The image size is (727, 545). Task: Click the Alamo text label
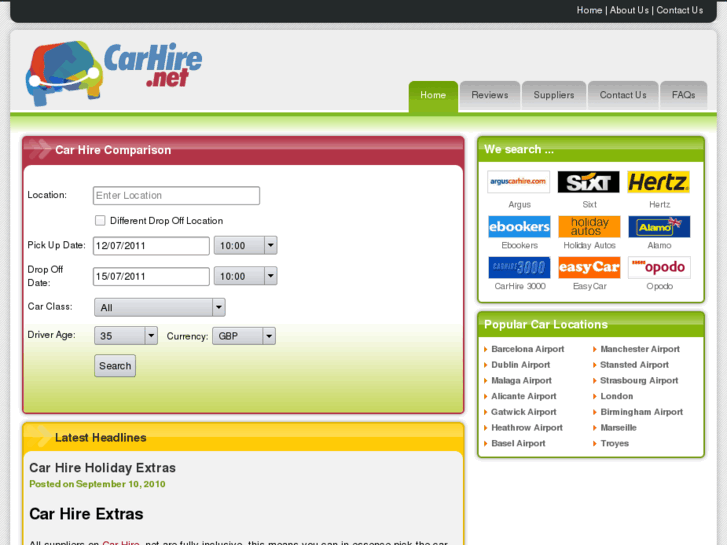[x=659, y=245]
